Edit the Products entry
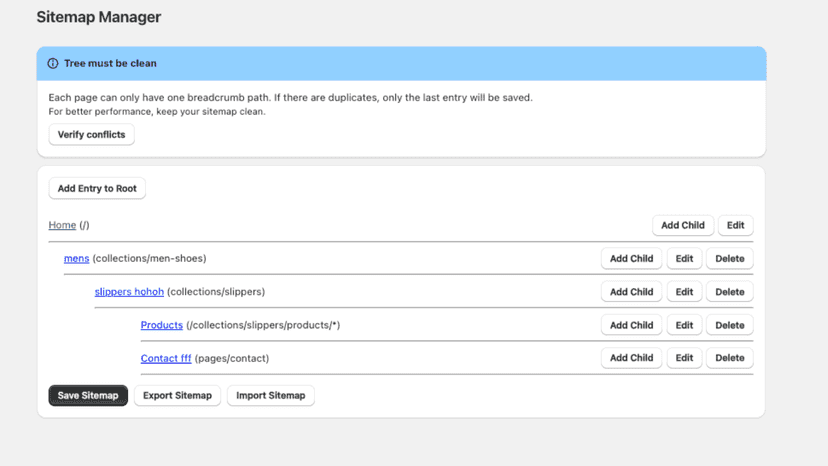This screenshot has height=466, width=828. pyautogui.click(x=684, y=325)
